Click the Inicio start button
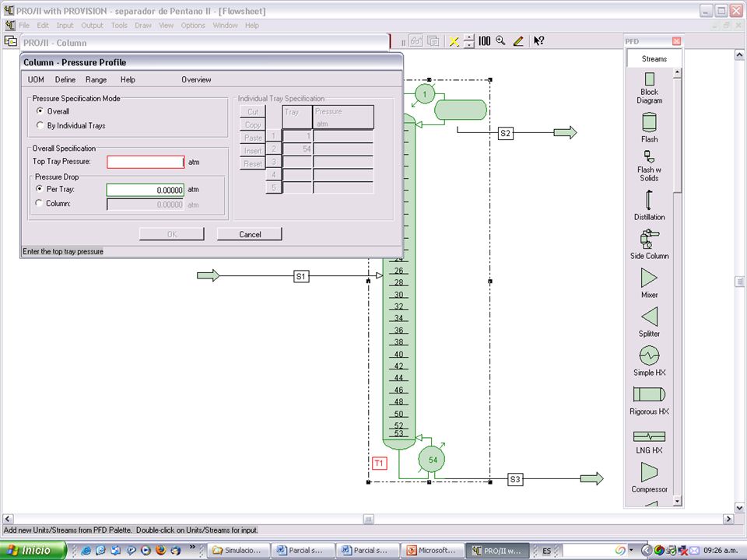The width and height of the screenshot is (747, 560). pyautogui.click(x=33, y=551)
